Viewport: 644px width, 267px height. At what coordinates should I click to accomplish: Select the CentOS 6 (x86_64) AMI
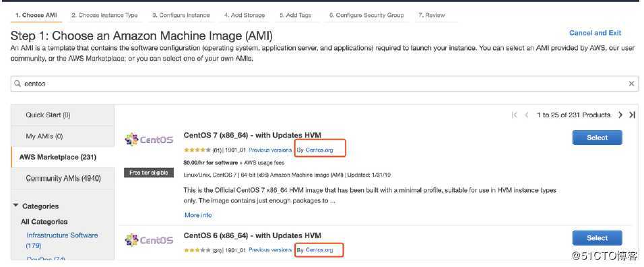[x=597, y=238]
